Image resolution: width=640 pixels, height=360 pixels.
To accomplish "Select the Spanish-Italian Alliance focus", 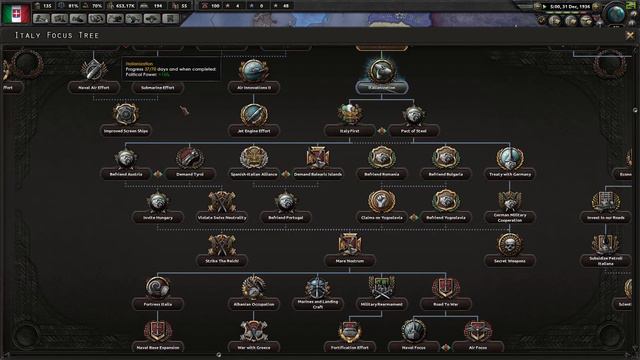I will pyautogui.click(x=253, y=163).
